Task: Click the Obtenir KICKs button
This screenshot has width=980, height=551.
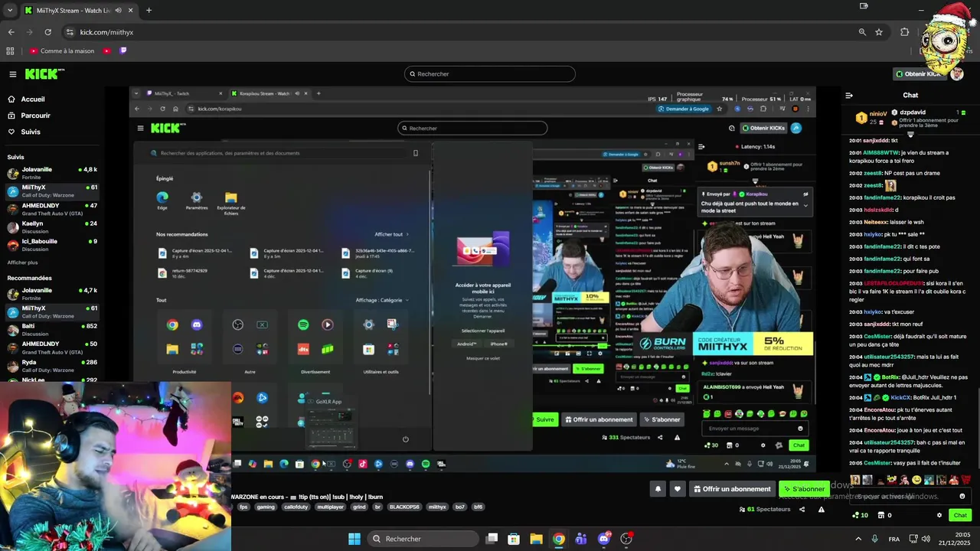Action: (x=919, y=74)
